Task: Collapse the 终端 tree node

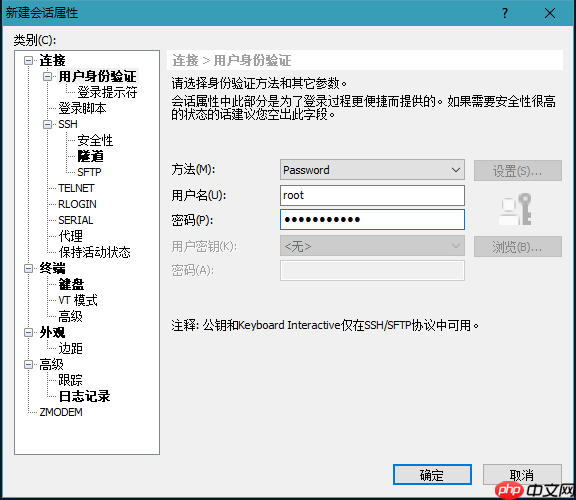Action: pos(28,268)
